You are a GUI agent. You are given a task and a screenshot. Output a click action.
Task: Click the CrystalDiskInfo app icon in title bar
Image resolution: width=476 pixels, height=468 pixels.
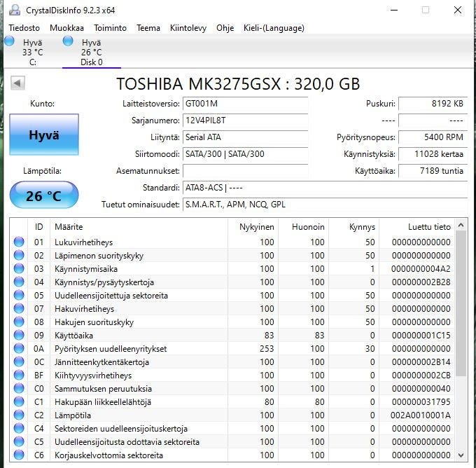(x=14, y=10)
